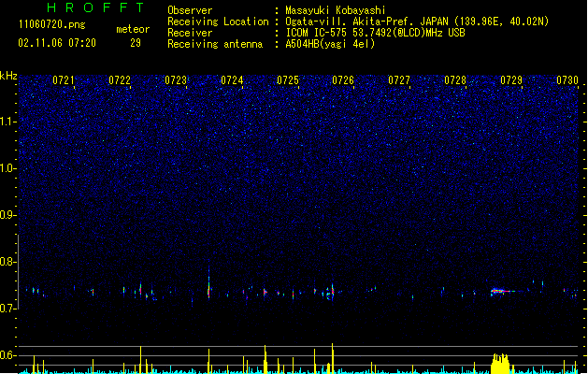Click the 0.6 frequency axis label

8,355
